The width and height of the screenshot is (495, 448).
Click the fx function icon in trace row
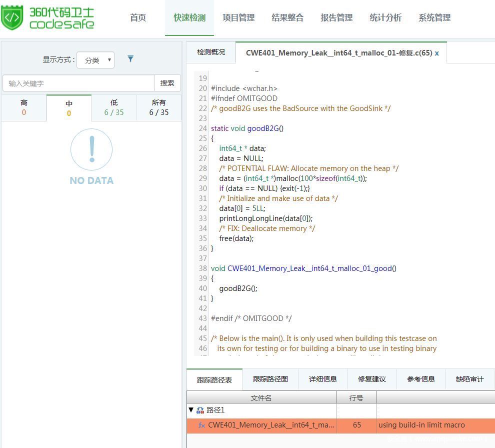click(202, 425)
